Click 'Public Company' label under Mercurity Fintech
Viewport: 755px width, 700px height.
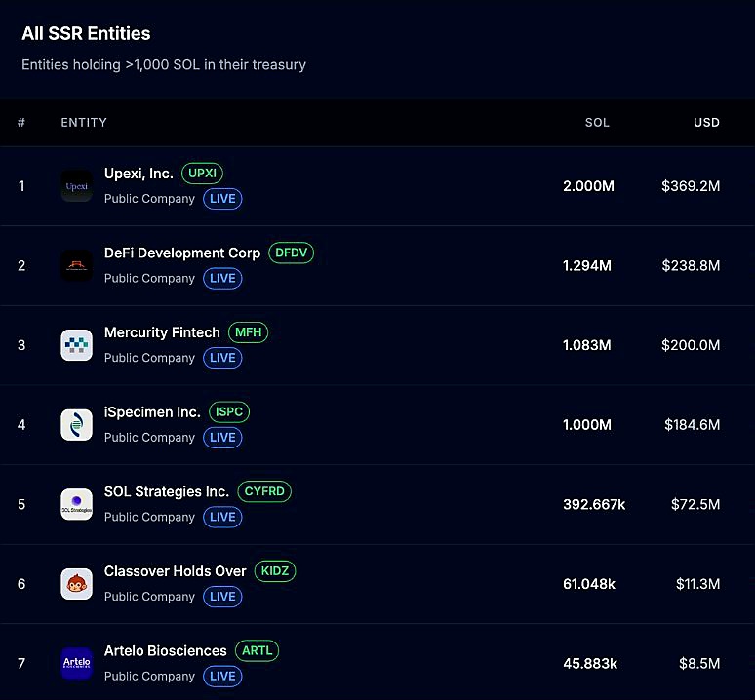point(150,358)
